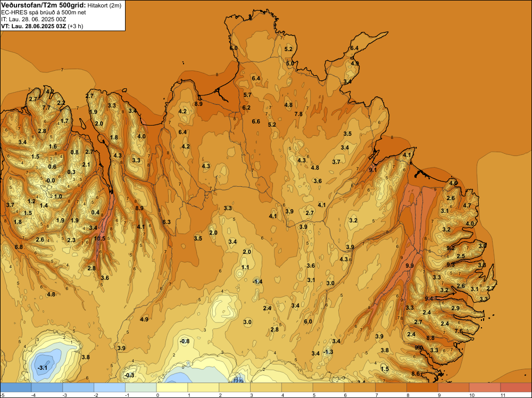Click the 9.9 temperature value
This screenshot has width=532, height=398.
pos(410,266)
